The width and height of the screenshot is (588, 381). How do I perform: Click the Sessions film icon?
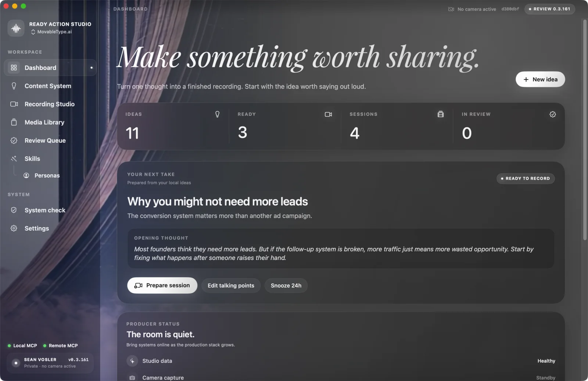(x=441, y=114)
